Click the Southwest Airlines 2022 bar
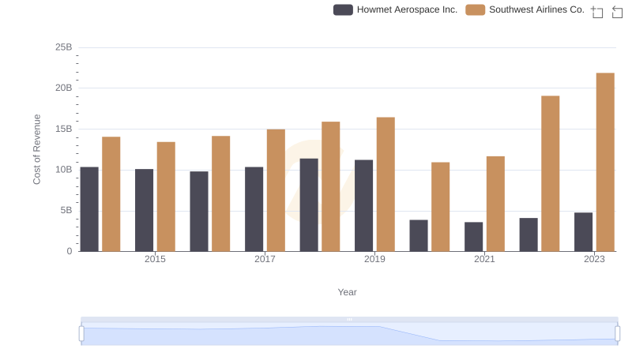Screen dimensions: 632x364 (x=551, y=174)
